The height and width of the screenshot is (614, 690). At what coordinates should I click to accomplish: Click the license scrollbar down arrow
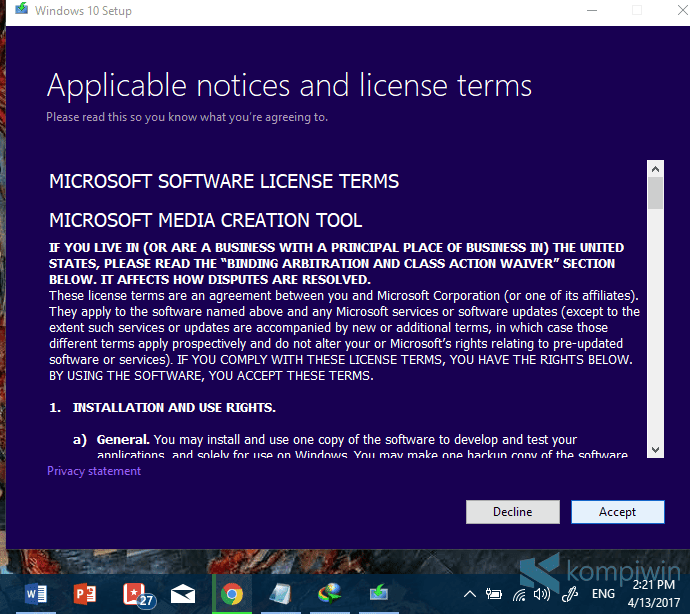tap(655, 449)
